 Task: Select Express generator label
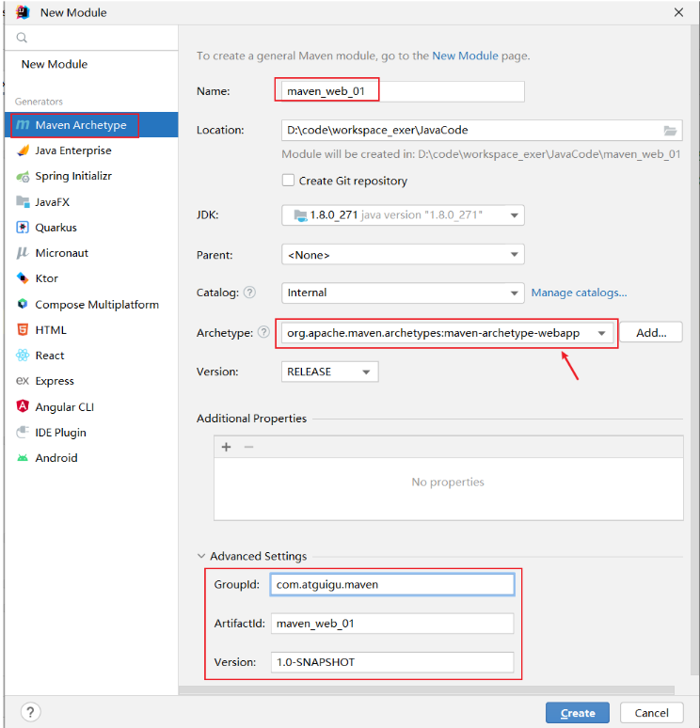point(55,381)
